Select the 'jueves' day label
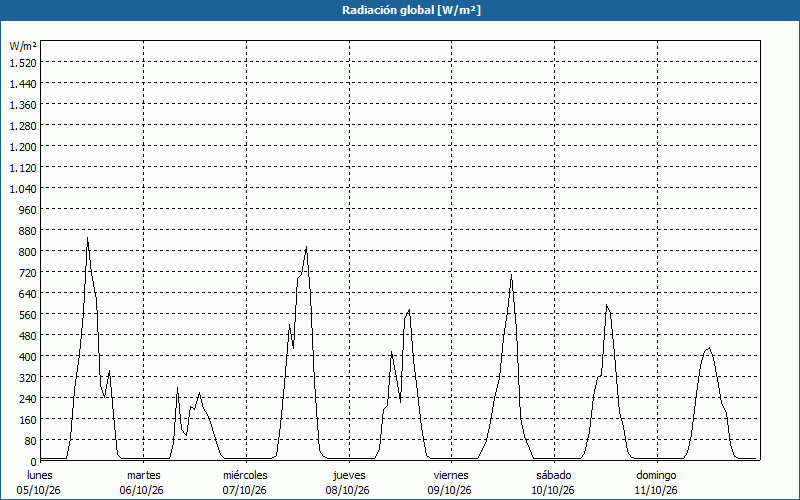Screen dimensions: 800x500 349,476
